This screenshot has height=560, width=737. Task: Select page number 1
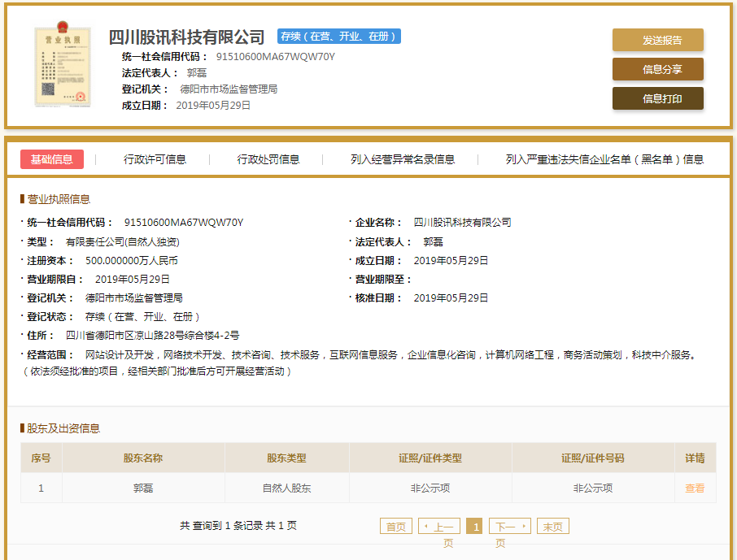475,525
